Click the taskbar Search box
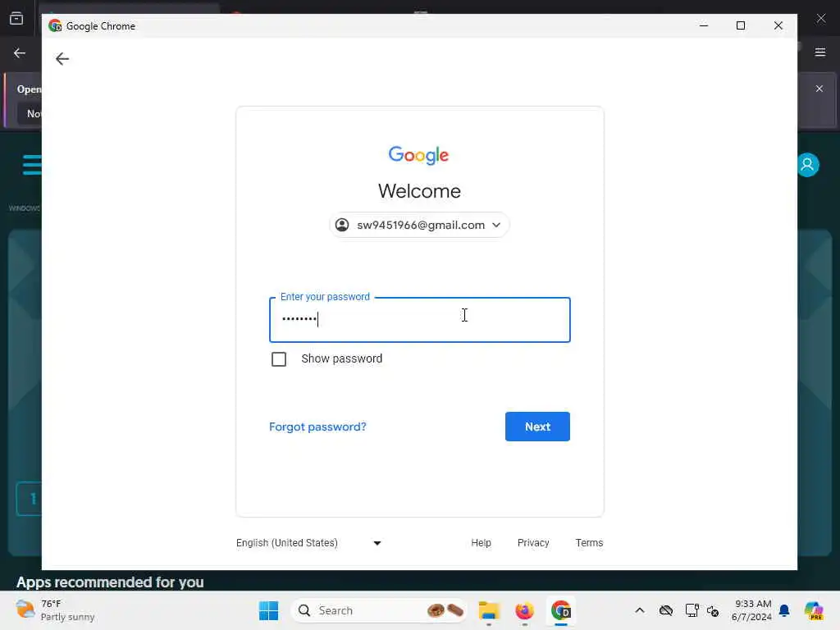Image resolution: width=840 pixels, height=630 pixels. click(x=379, y=610)
